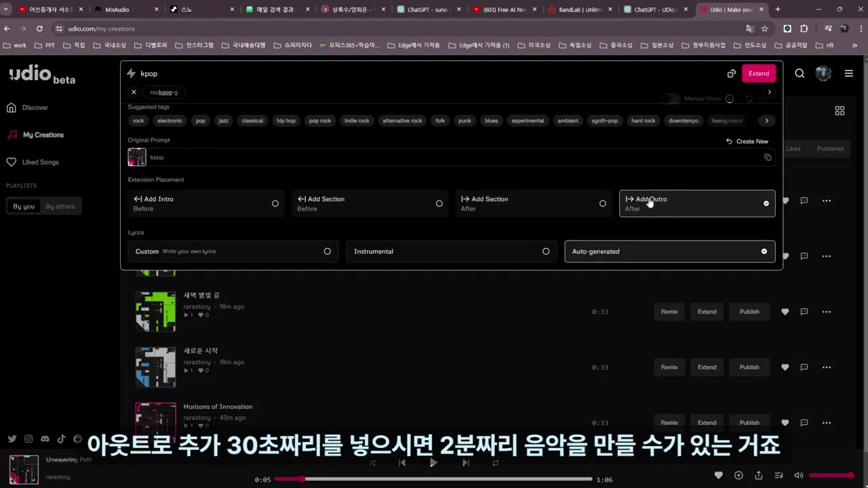868x488 pixels.
Task: Open the browser tab search dropdown
Action: pos(6,9)
